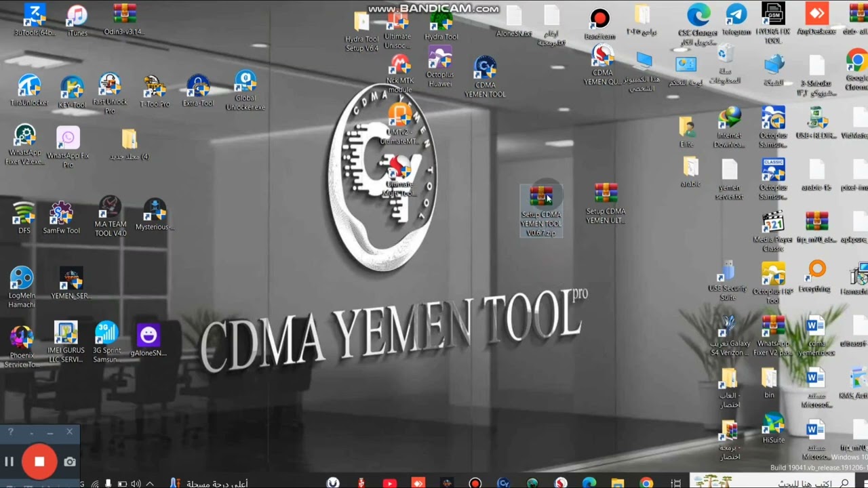Open Phoenix Service Tool shortcut

click(22, 346)
